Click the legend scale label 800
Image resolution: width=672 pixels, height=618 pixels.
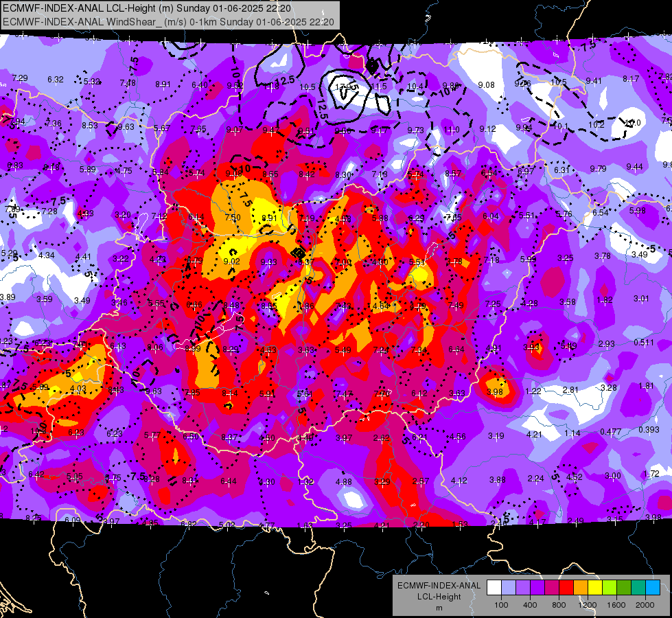[x=559, y=605]
